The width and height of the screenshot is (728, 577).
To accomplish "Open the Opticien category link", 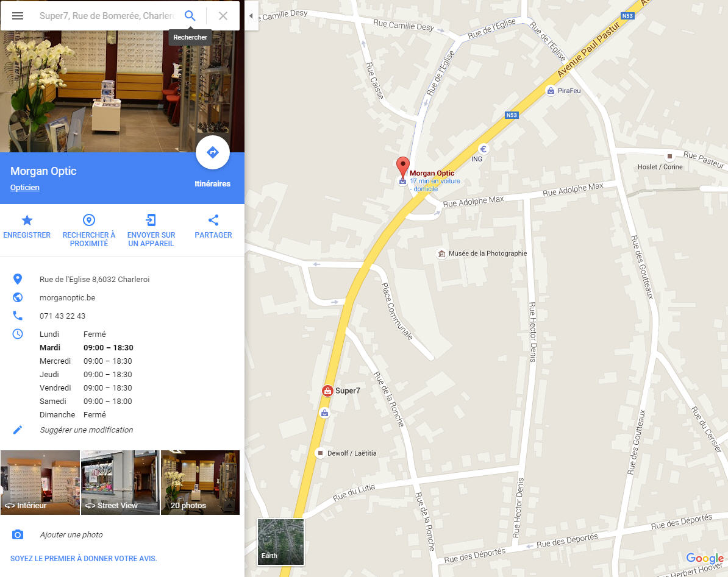I will coord(24,188).
